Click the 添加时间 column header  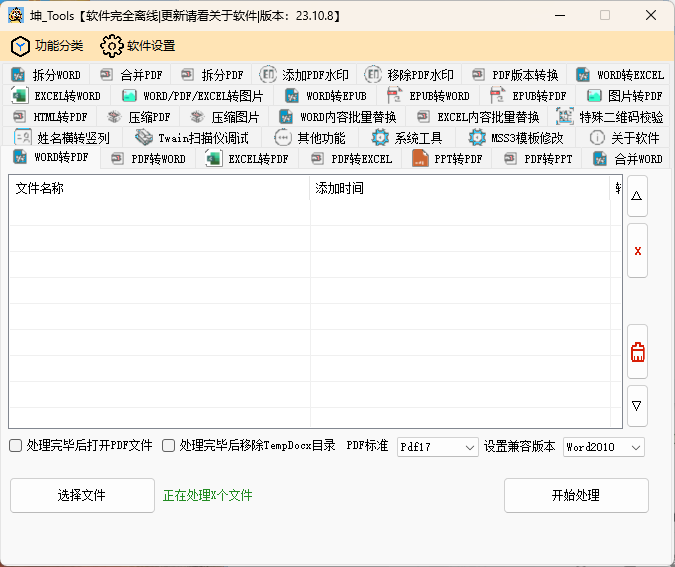(460, 187)
